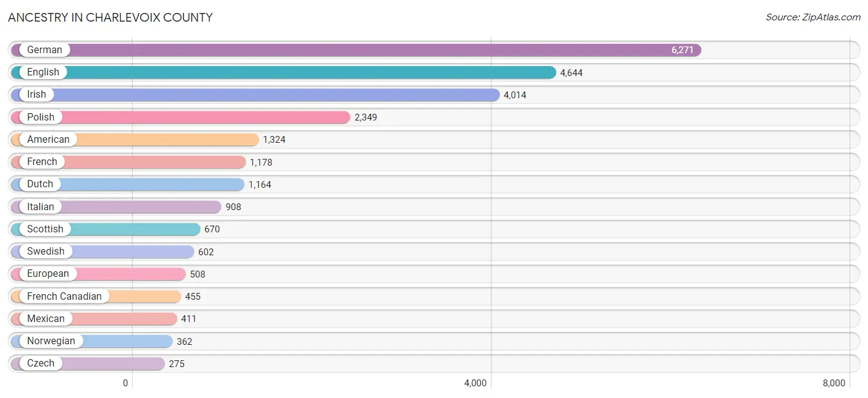
Task: Select the French bar
Action: tap(128, 162)
